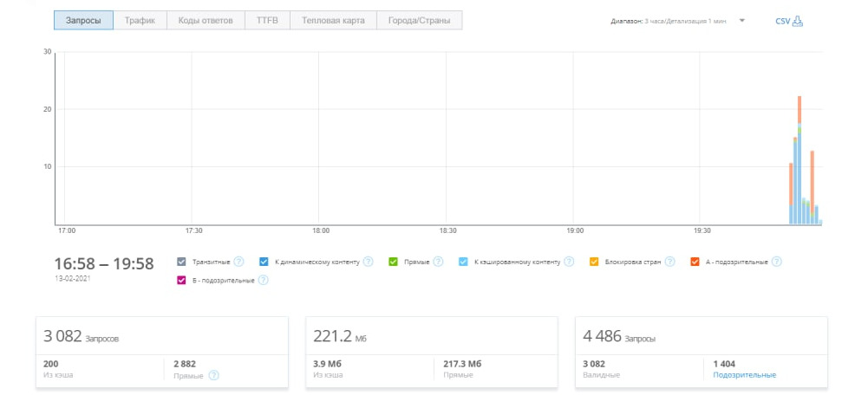Uncheck the Транзитные series checkbox
This screenshot has width=868, height=408.
pos(181,262)
